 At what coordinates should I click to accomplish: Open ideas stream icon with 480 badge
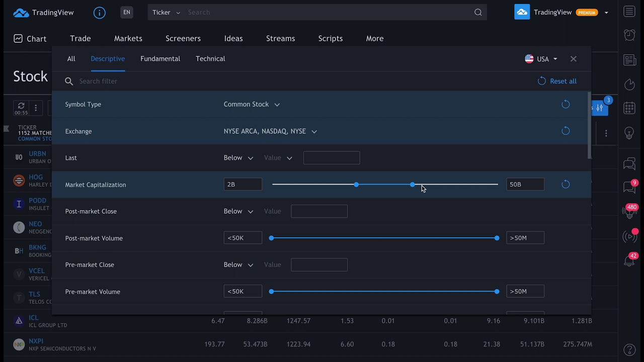tap(629, 211)
